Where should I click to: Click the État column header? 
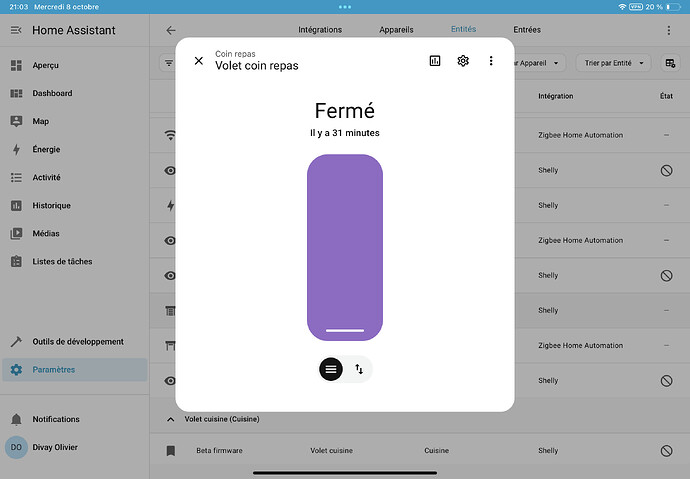point(666,96)
